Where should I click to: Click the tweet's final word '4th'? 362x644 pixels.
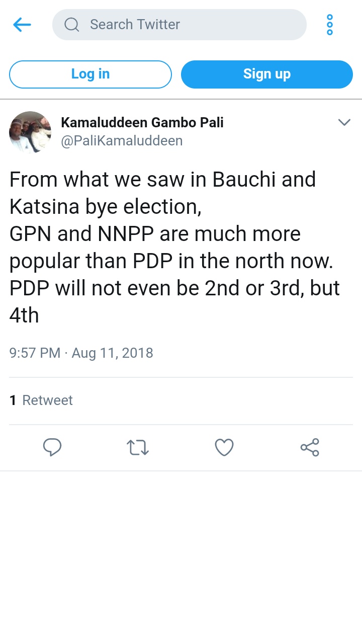[24, 315]
